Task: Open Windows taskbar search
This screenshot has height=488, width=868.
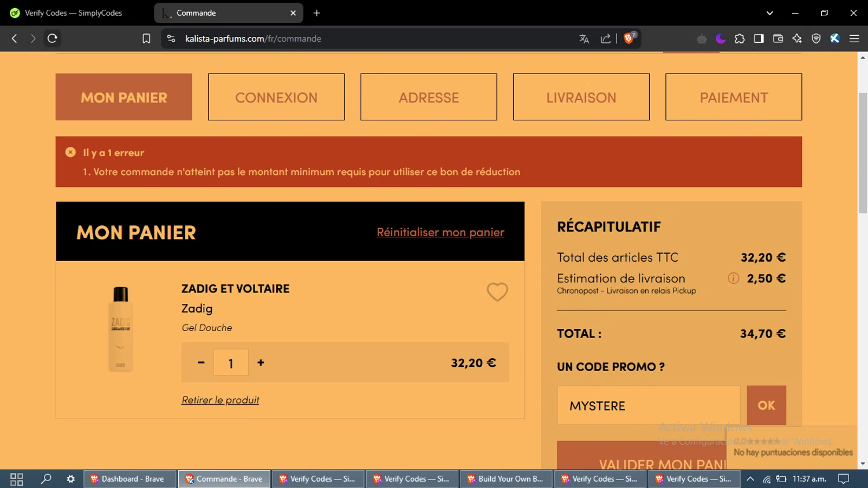Action: tap(46, 479)
